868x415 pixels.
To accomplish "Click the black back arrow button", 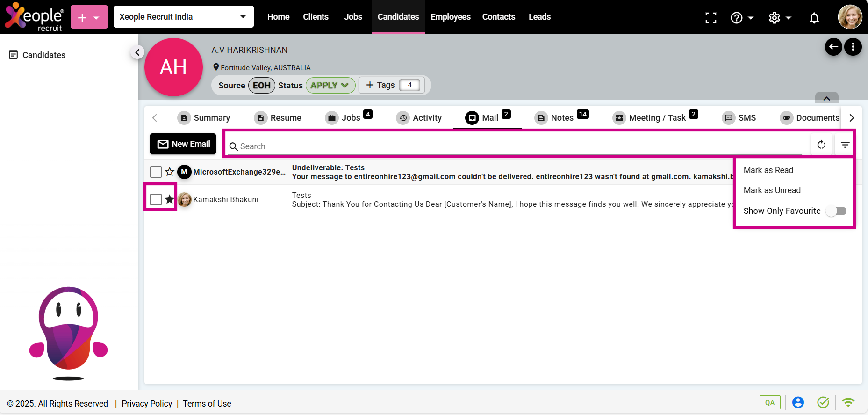I will (833, 47).
